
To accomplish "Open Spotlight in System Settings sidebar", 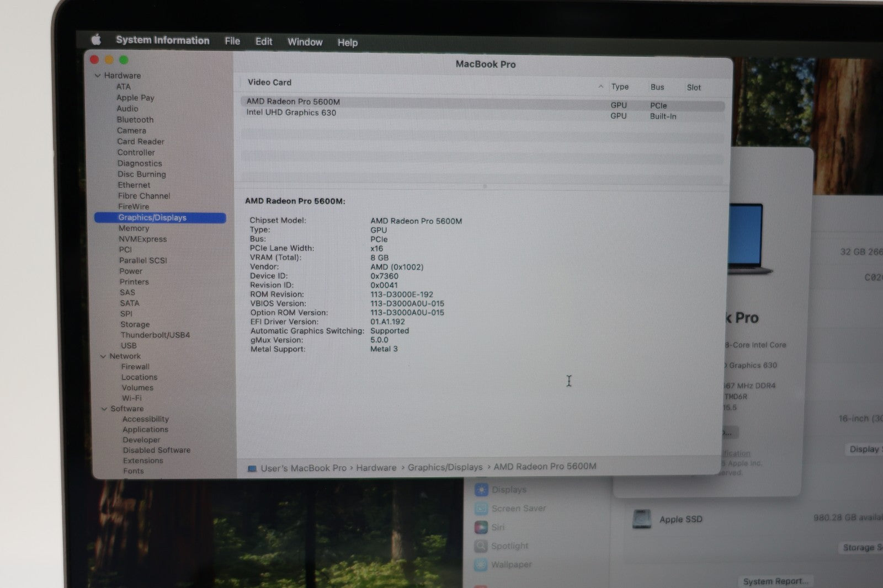I will (x=509, y=546).
